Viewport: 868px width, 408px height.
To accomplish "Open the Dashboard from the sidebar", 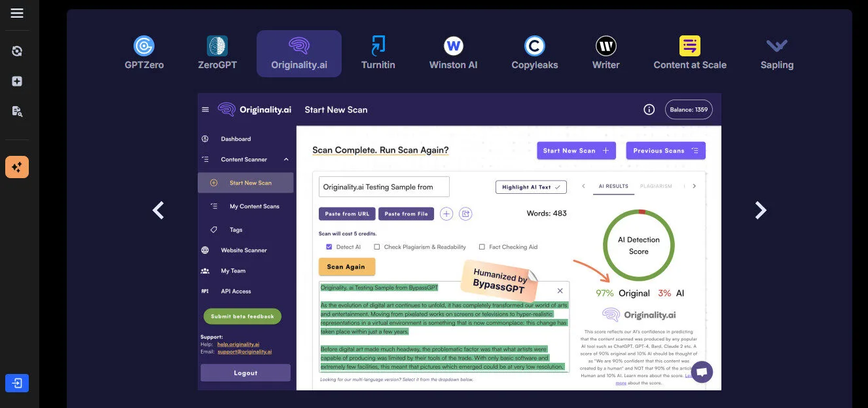I will [x=237, y=139].
